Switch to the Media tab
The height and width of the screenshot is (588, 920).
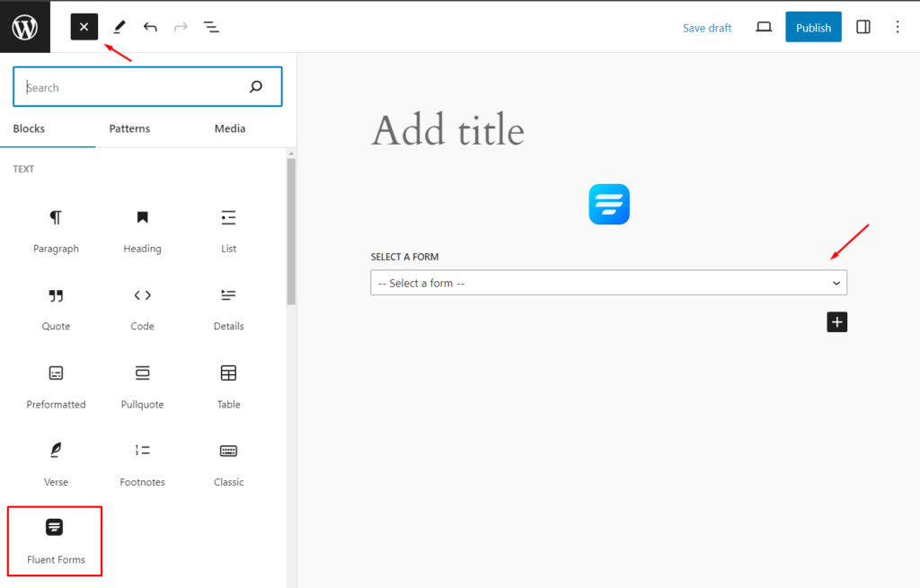point(230,128)
